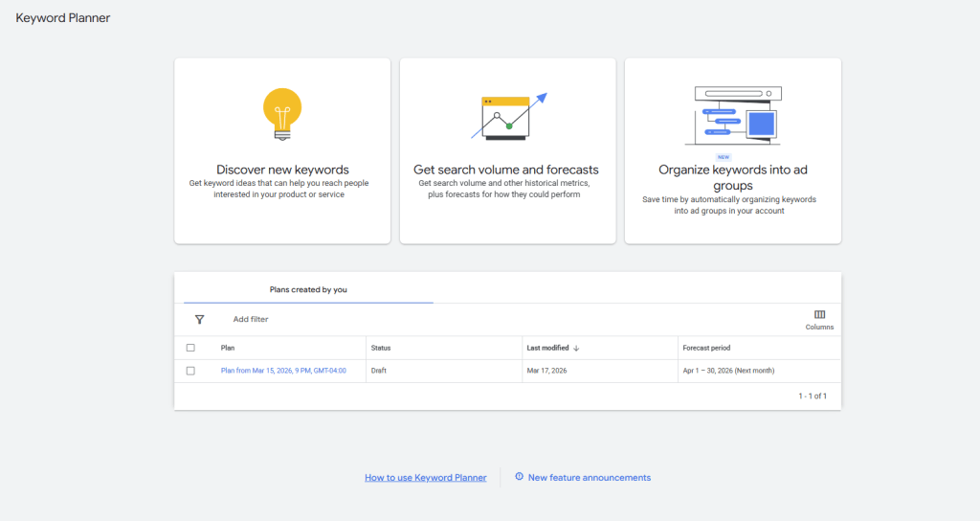Switch to Plans created by you tab
Image resolution: width=980 pixels, height=521 pixels.
click(x=308, y=289)
